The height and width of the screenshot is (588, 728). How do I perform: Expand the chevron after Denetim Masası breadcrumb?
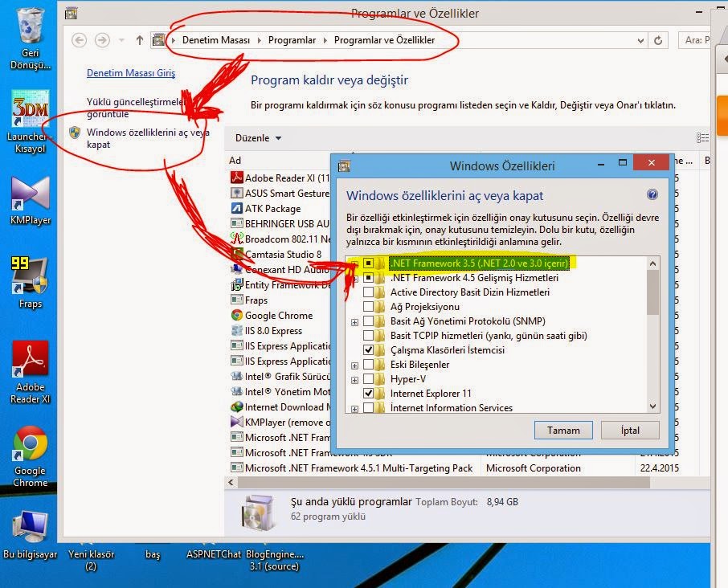coord(259,40)
